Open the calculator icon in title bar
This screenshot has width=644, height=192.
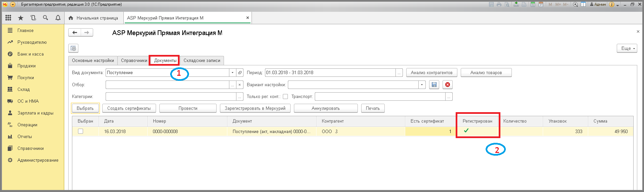(x=533, y=4)
